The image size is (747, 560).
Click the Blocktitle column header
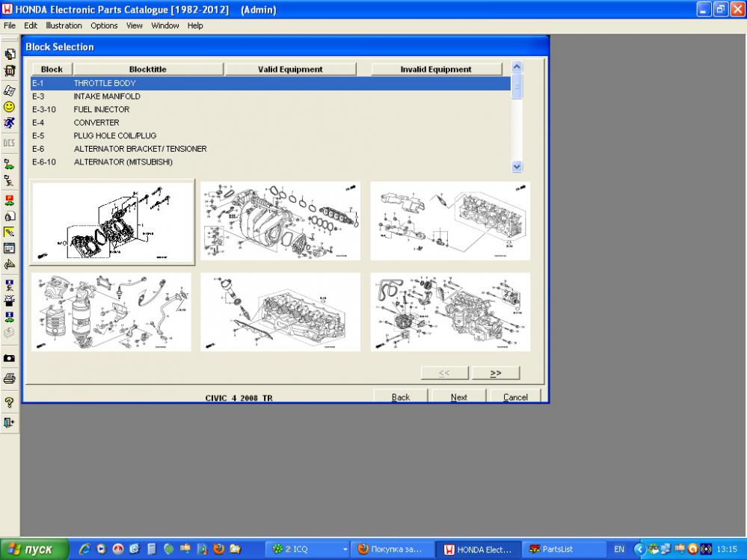click(148, 69)
